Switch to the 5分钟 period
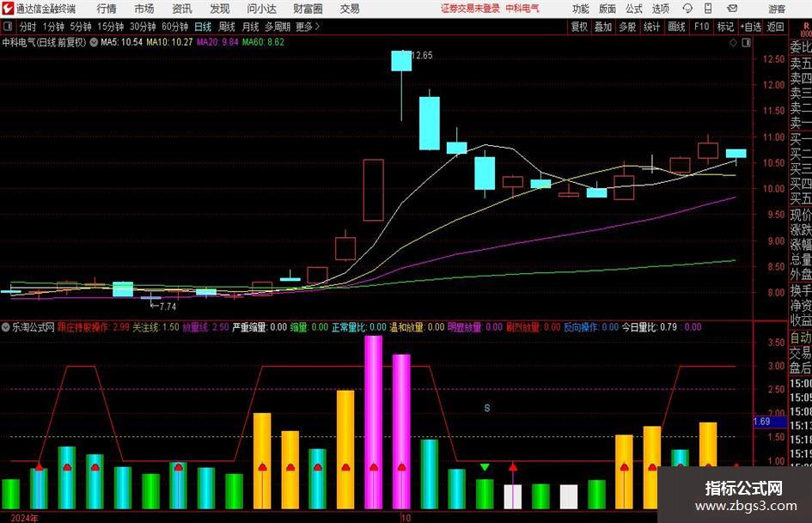The image size is (812, 523). 81,27
